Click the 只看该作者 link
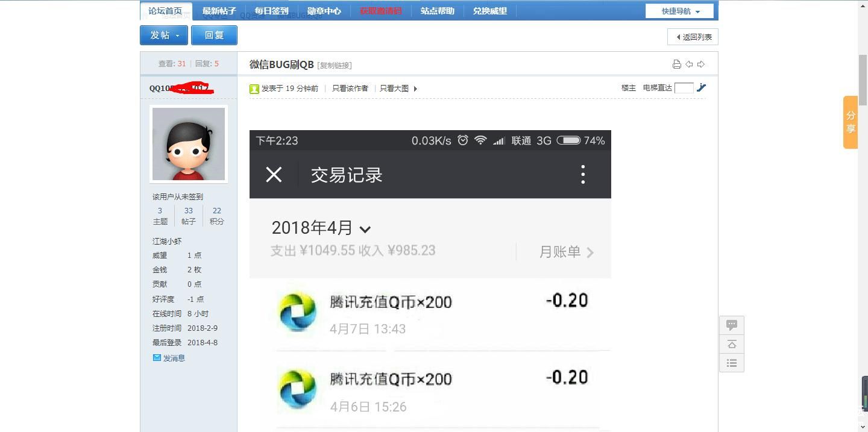868x432 pixels. 350,89
